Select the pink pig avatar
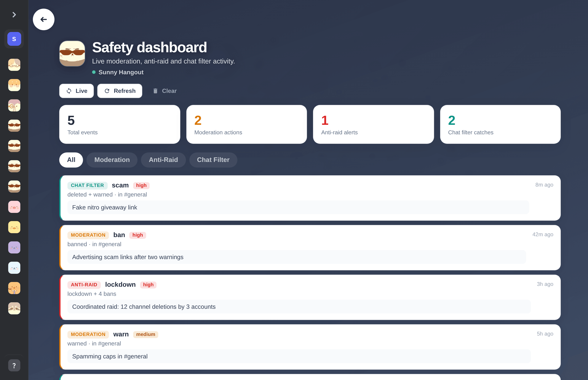Screen dimensions: 588x380 pos(14,207)
